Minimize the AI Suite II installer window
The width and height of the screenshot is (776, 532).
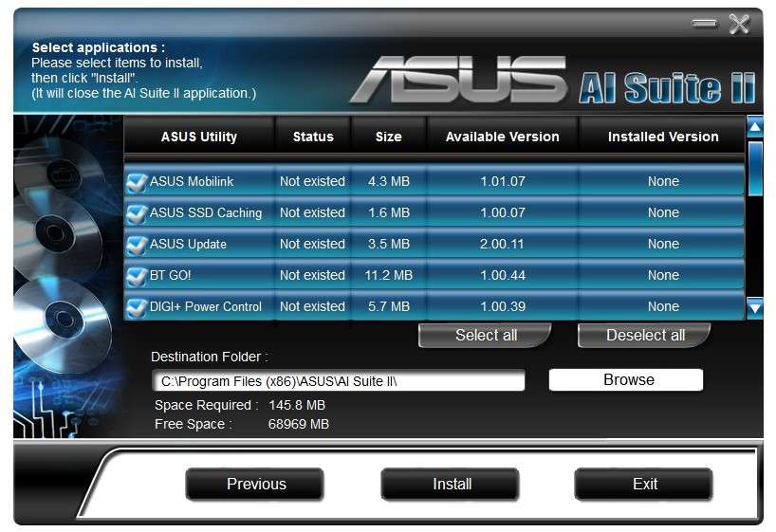704,24
